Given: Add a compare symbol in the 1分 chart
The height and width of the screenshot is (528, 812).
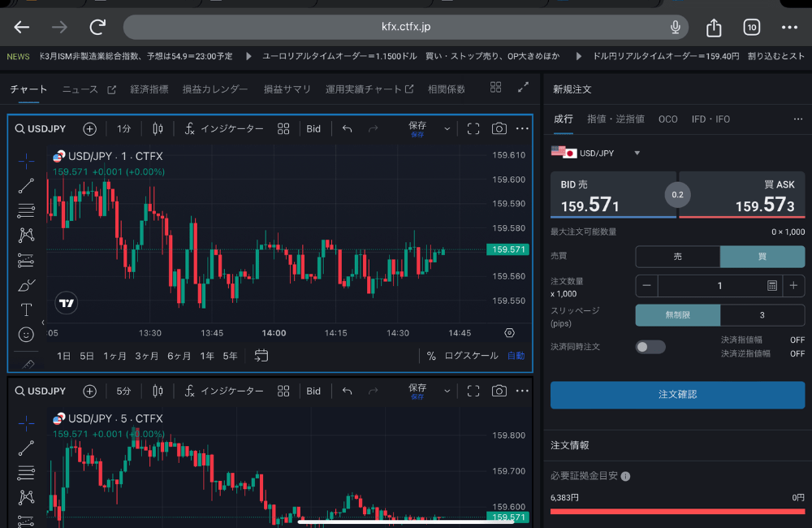Looking at the screenshot, I should 89,128.
